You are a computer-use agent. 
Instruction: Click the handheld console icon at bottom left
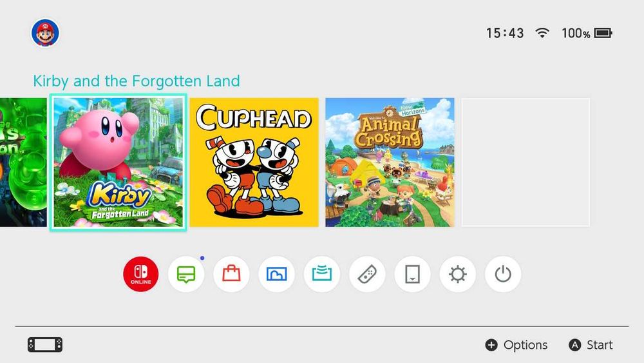pos(45,345)
